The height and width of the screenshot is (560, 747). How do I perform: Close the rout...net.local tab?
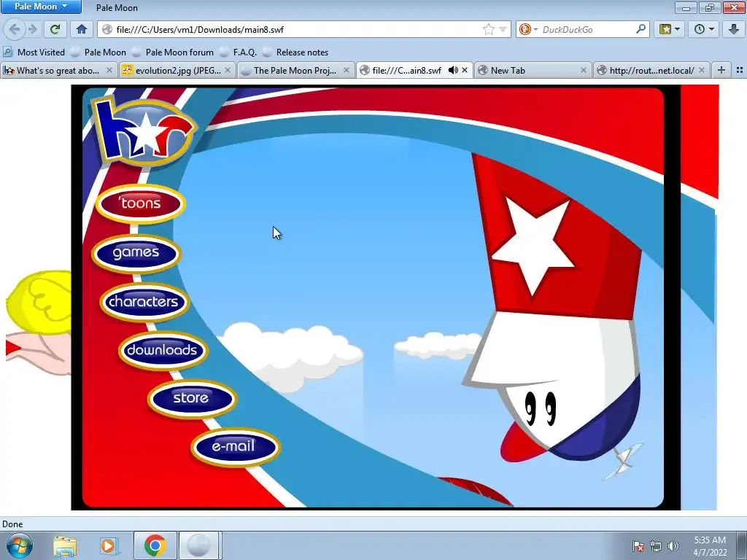702,71
